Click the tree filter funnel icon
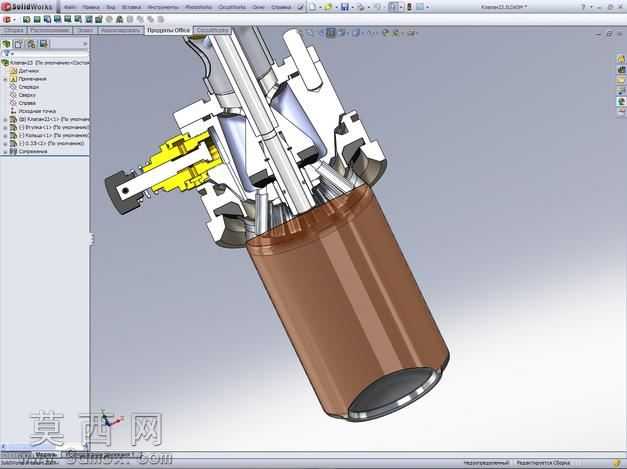This screenshot has width=627, height=469. click(6, 53)
